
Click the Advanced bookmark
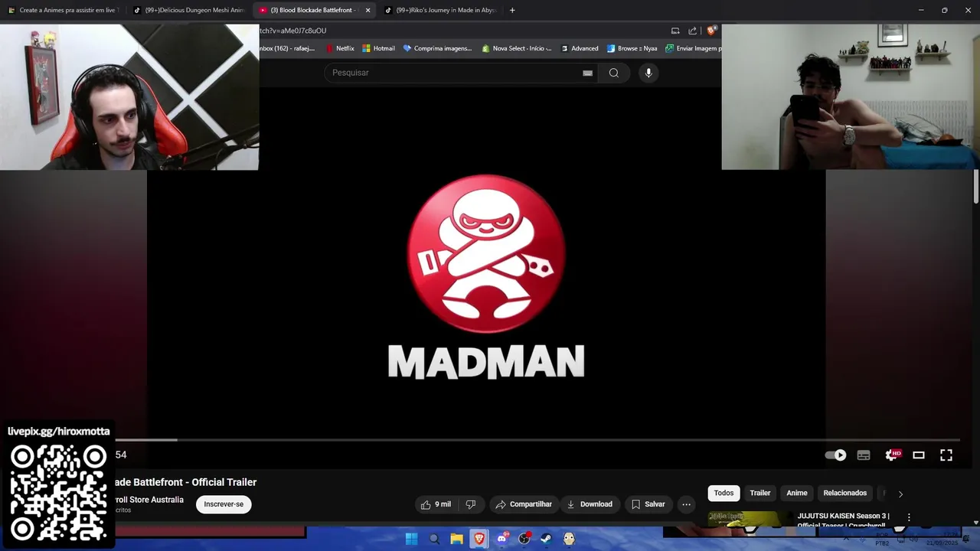coord(580,48)
